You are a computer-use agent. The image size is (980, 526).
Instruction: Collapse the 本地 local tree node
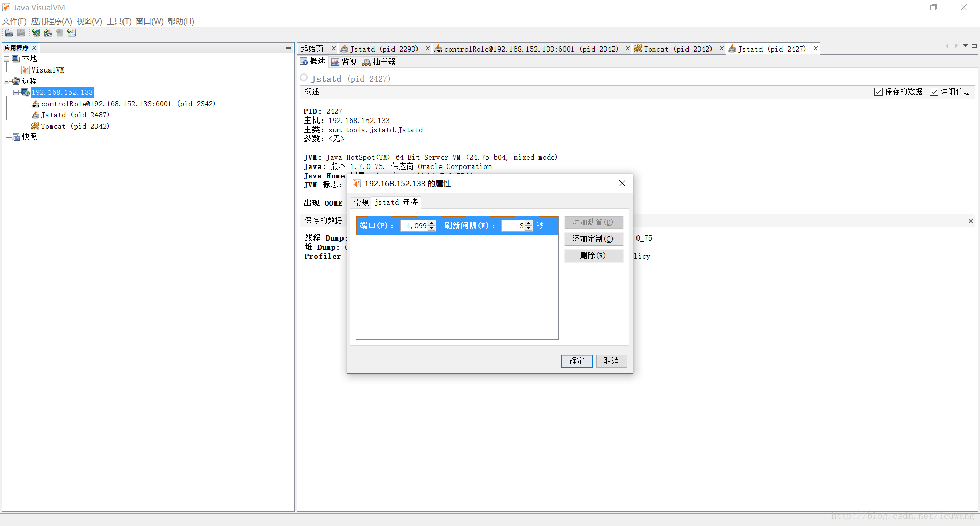[x=7, y=59]
